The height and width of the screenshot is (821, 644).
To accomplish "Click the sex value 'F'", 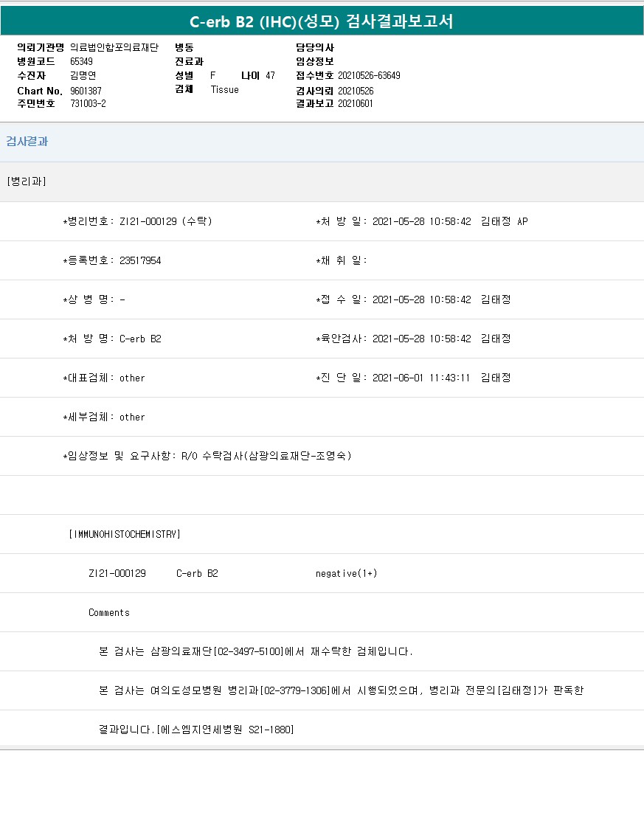I will coord(212,76).
